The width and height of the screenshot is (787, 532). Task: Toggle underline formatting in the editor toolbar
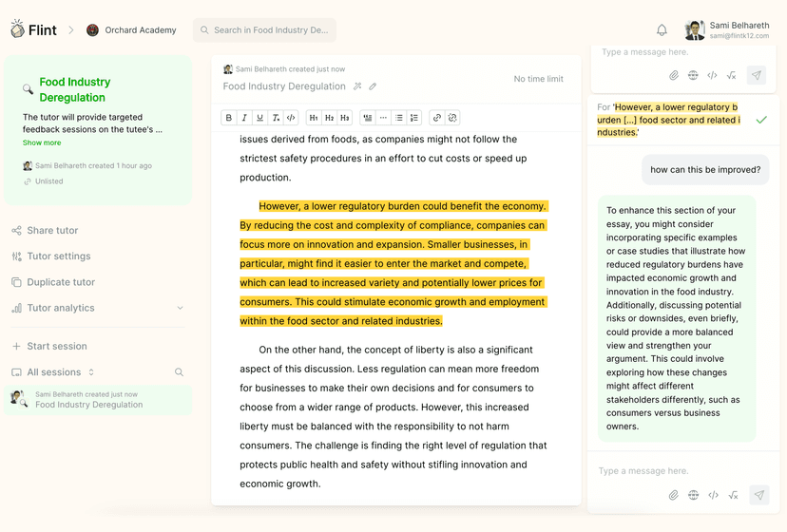[260, 118]
